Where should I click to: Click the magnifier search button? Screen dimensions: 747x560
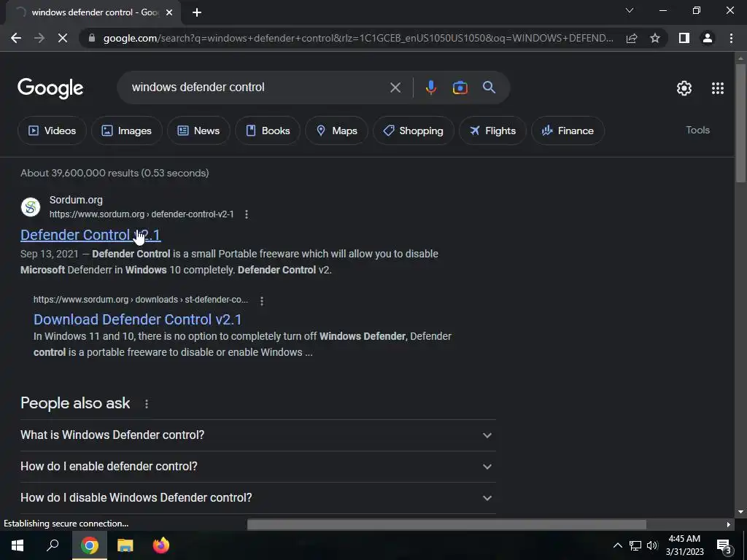tap(489, 87)
